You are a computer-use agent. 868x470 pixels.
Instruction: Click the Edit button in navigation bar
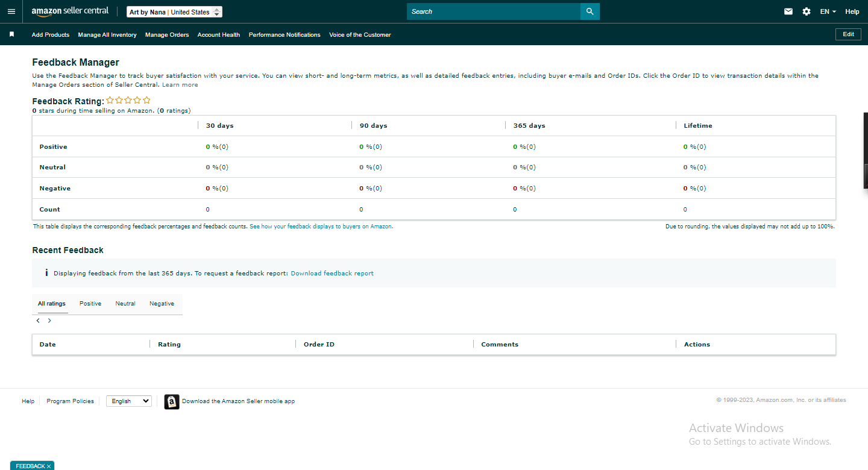click(848, 34)
